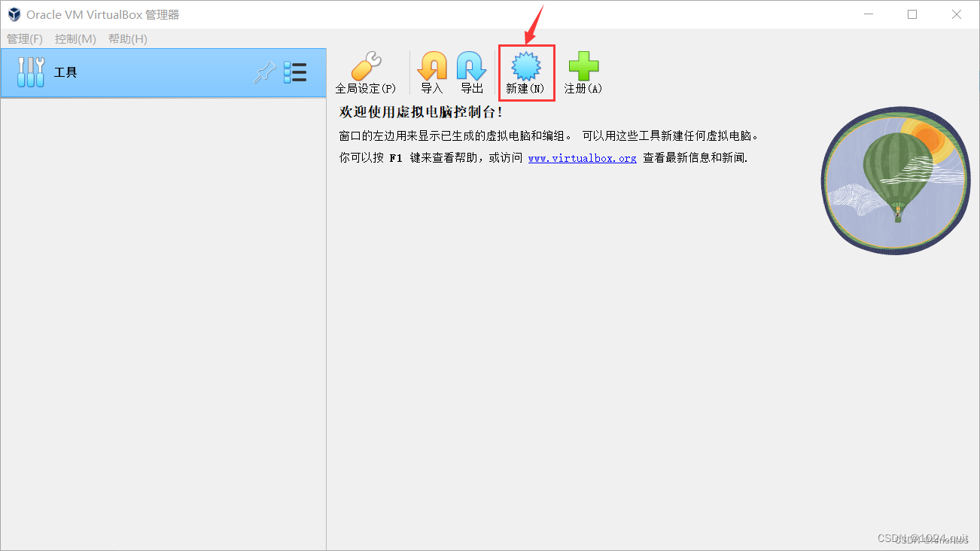Click the welcome heading 欢迎使用虚拟电脑控制台!

[421, 112]
